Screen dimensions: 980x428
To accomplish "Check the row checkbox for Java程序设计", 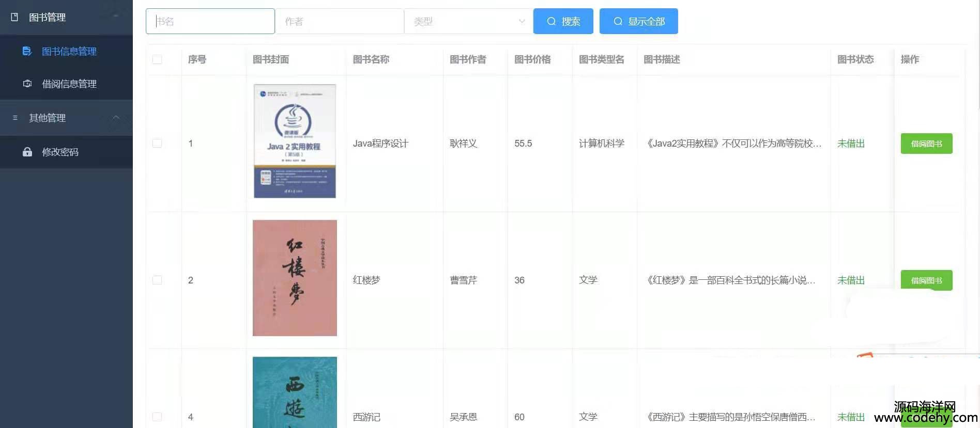I will (x=157, y=143).
